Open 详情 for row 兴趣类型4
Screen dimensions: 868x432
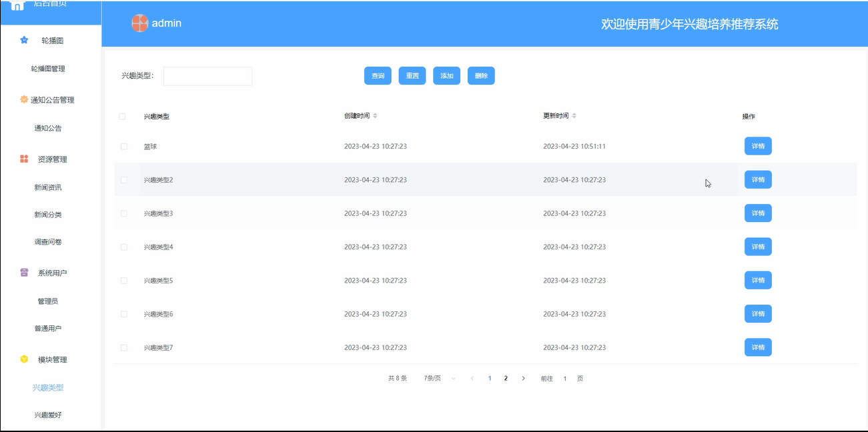point(758,247)
